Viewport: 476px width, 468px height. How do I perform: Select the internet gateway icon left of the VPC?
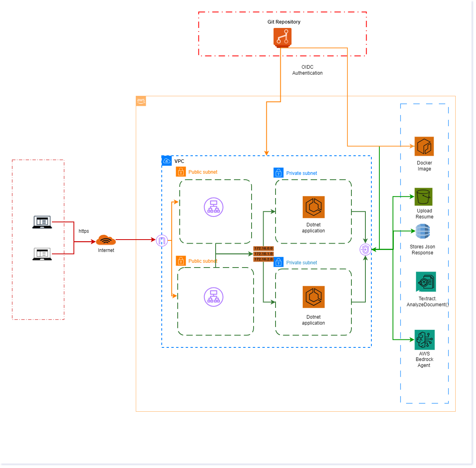coord(161,241)
